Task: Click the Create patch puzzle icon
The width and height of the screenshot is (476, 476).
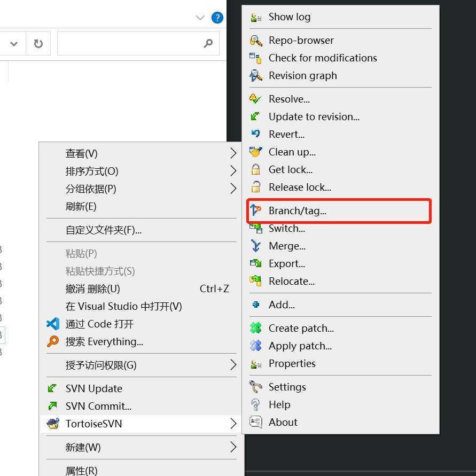Action: (255, 328)
